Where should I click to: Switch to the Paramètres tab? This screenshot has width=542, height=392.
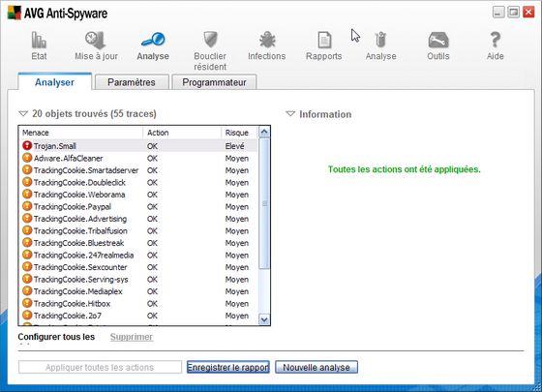pyautogui.click(x=132, y=82)
